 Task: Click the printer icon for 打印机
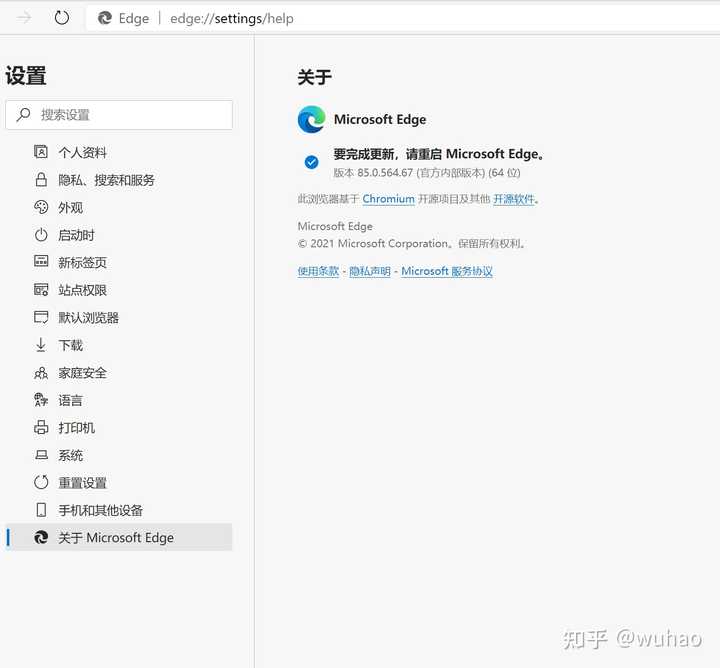41,427
